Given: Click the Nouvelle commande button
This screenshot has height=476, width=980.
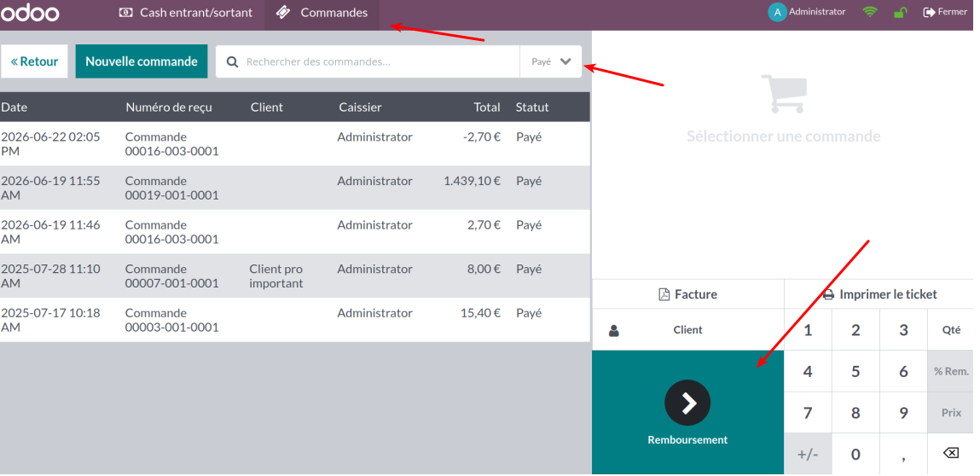Looking at the screenshot, I should [x=142, y=61].
